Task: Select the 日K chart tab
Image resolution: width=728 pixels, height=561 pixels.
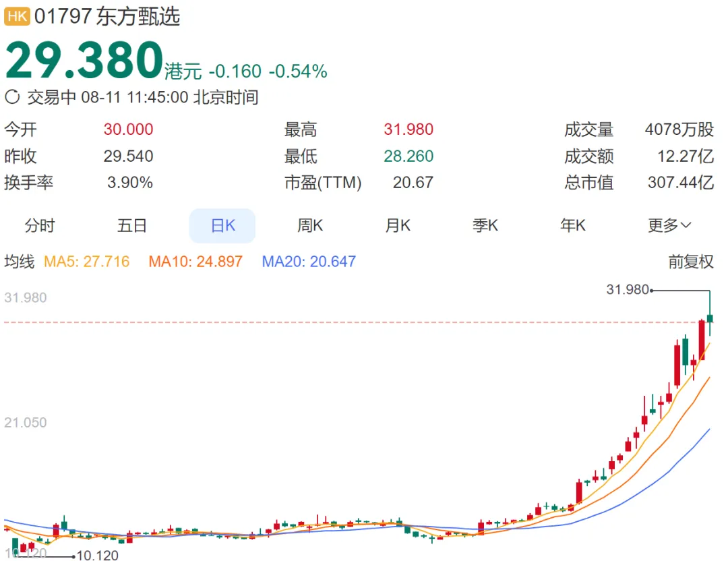Action: coord(222,226)
